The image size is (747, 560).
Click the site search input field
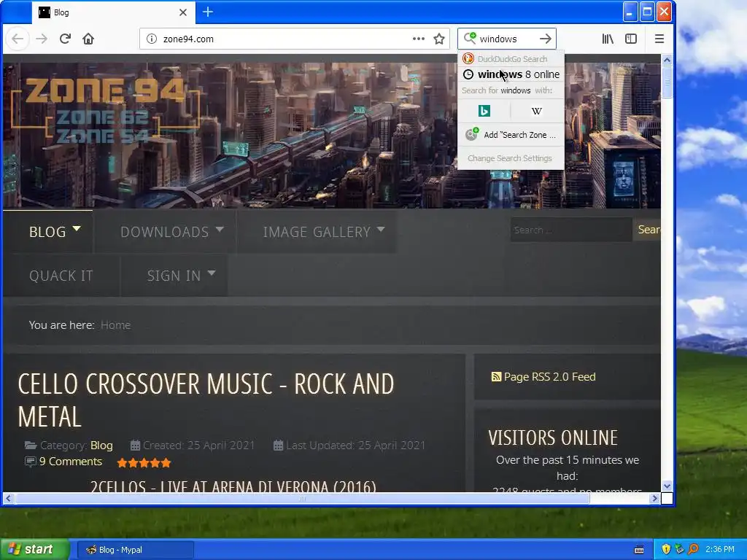click(x=571, y=230)
